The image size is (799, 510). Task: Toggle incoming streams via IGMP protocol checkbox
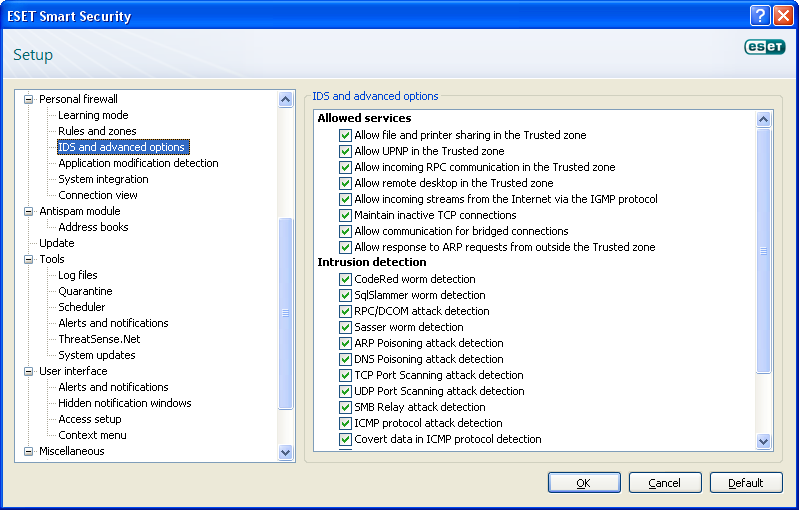point(345,199)
